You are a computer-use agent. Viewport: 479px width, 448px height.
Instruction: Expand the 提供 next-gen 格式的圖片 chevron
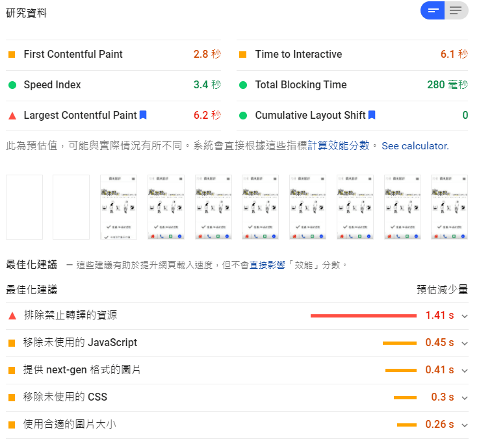coord(464,370)
